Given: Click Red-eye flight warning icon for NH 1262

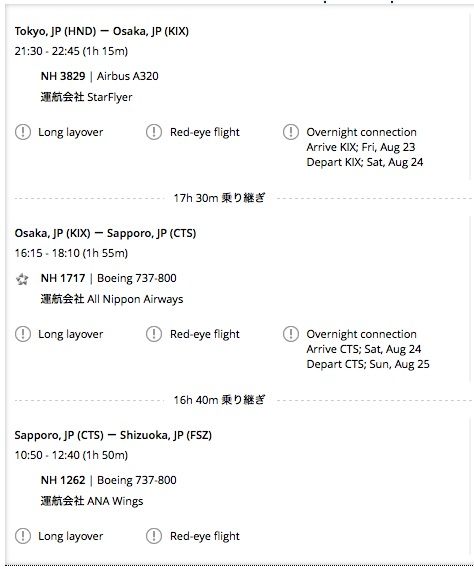Looking at the screenshot, I should [x=154, y=536].
